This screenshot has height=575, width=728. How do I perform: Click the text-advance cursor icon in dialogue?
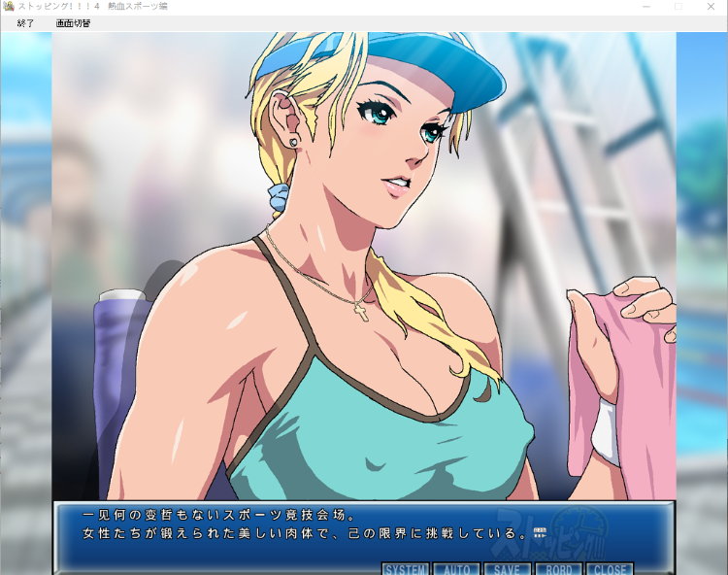coord(540,532)
